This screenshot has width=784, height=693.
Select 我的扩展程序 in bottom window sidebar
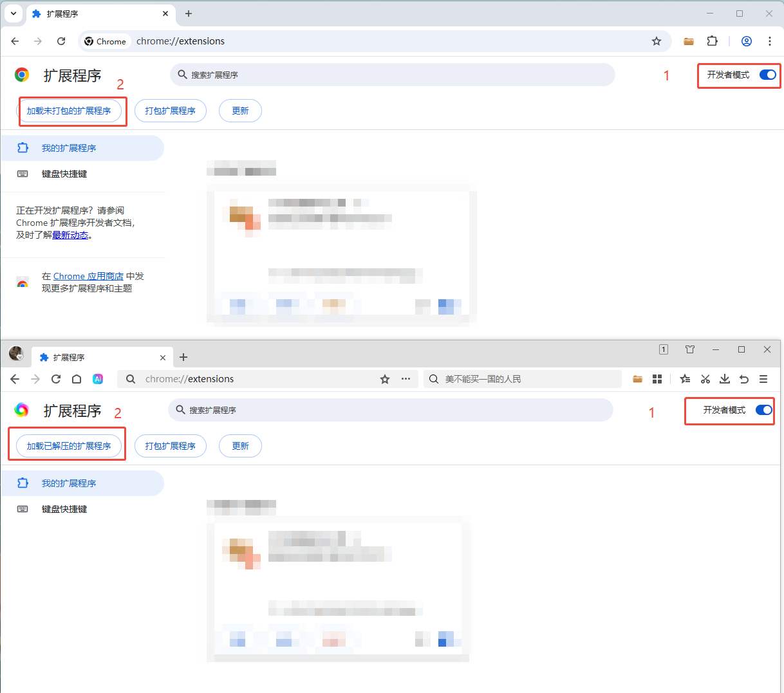[x=82, y=483]
